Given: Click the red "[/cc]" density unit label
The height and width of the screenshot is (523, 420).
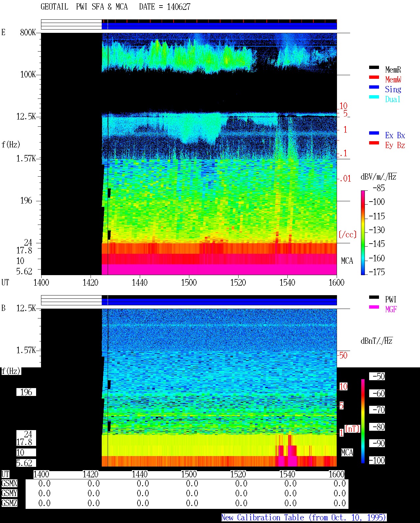Looking at the screenshot, I should (x=347, y=234).
